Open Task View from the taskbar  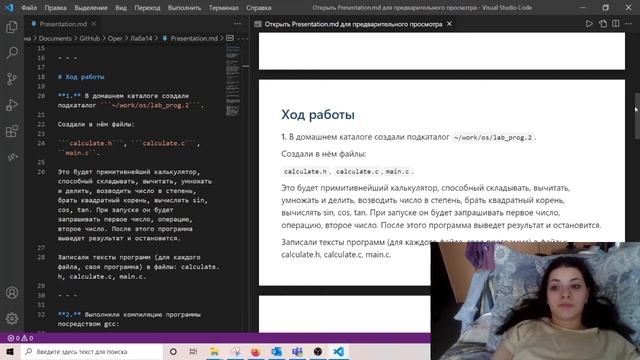(x=193, y=351)
